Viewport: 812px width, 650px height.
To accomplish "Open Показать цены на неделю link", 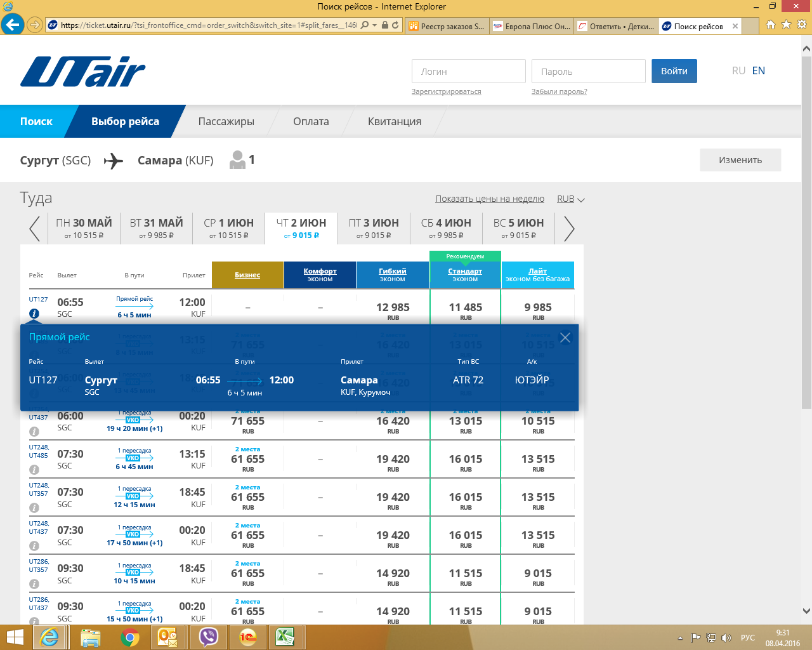I will click(x=489, y=199).
